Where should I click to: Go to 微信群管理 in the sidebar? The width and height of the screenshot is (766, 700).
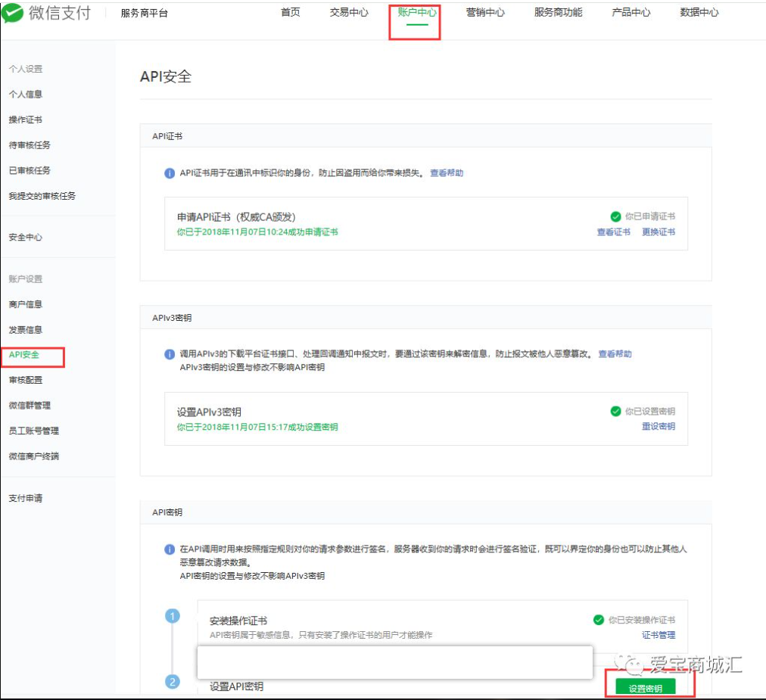(30, 406)
